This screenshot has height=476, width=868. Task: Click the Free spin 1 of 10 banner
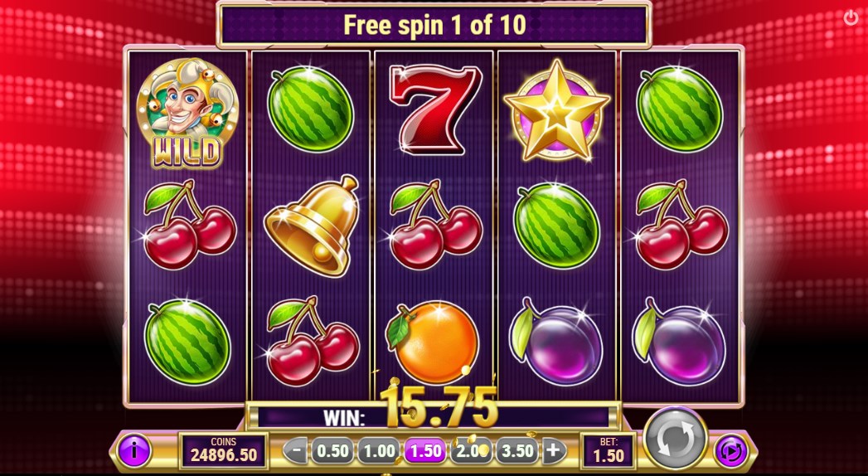point(434,25)
